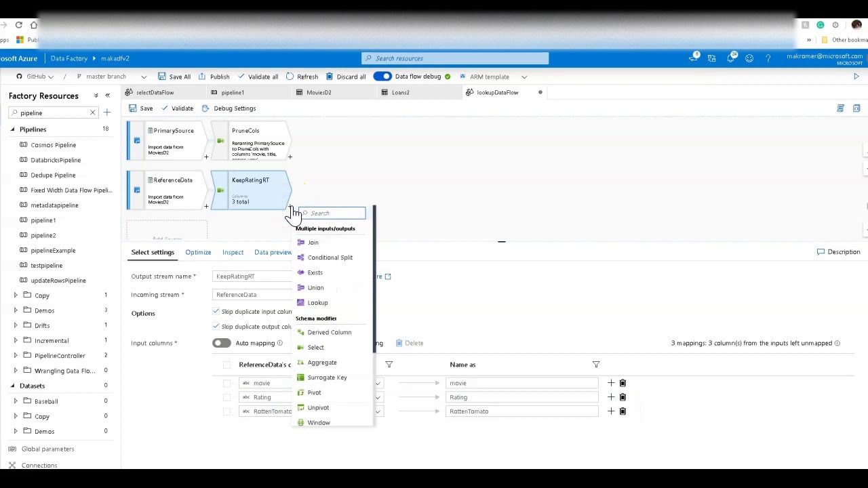Click Validate all

[x=258, y=77]
